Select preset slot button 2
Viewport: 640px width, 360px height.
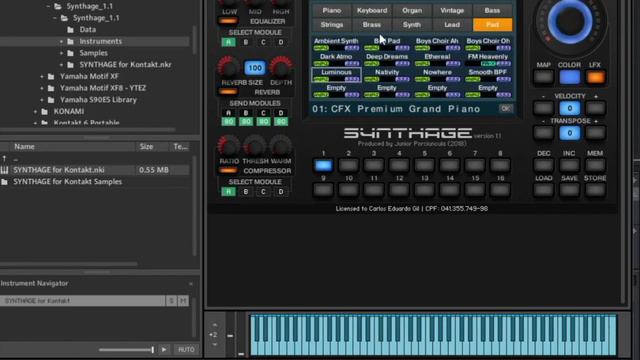[x=349, y=165]
